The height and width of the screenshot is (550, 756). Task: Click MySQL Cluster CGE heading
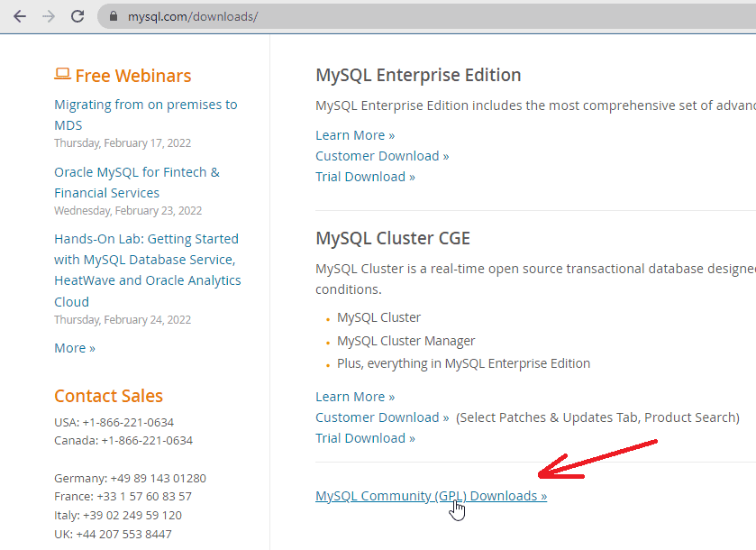click(393, 238)
